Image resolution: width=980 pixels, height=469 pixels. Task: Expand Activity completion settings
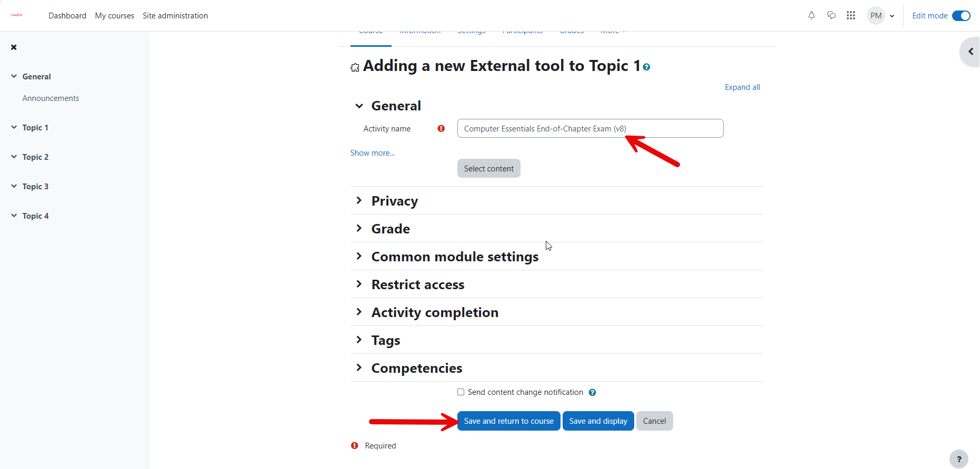tap(435, 312)
